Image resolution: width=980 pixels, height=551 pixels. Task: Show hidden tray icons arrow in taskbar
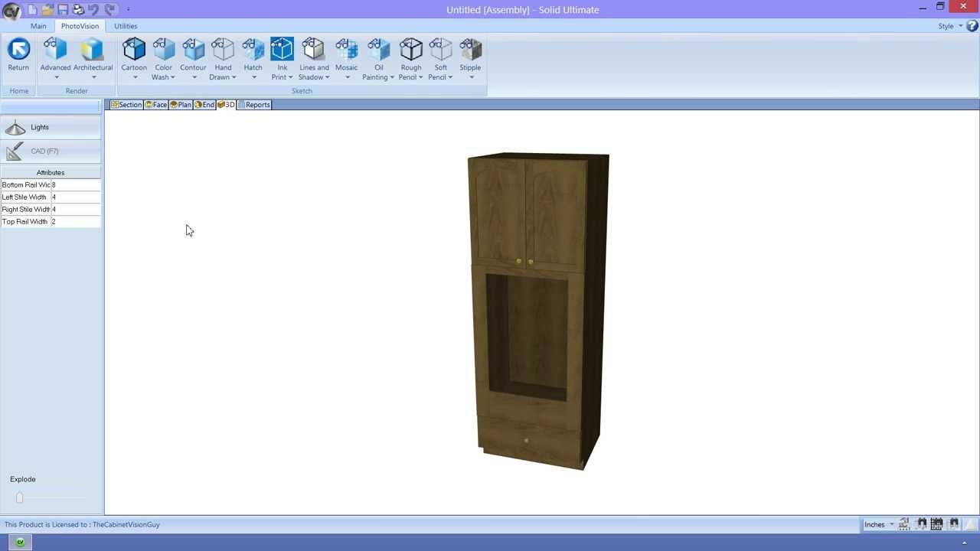pyautogui.click(x=964, y=543)
